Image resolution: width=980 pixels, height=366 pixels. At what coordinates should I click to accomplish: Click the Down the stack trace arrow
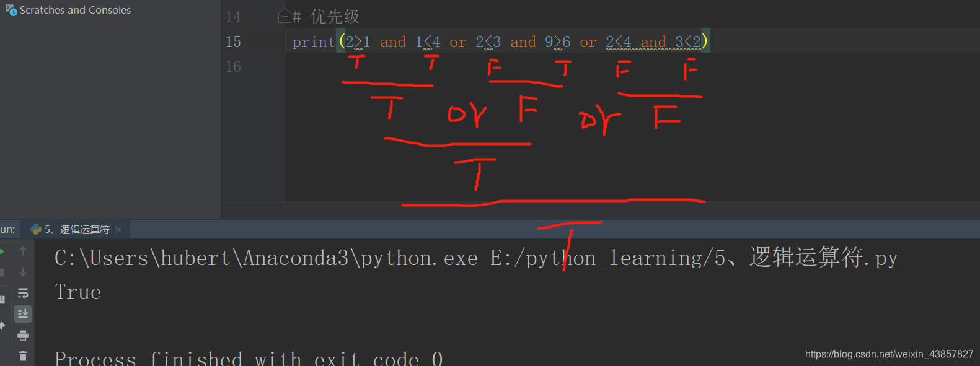tap(23, 272)
